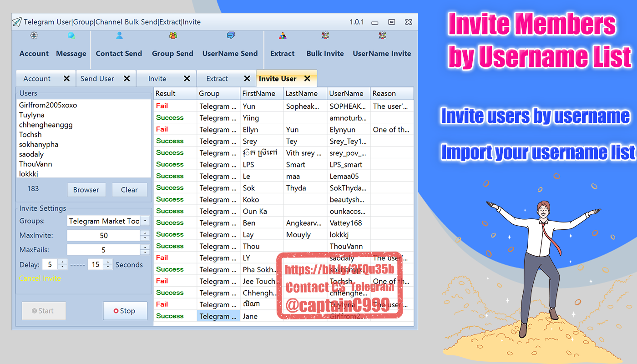
Task: Click the Browser button to import usernames
Action: (x=86, y=190)
